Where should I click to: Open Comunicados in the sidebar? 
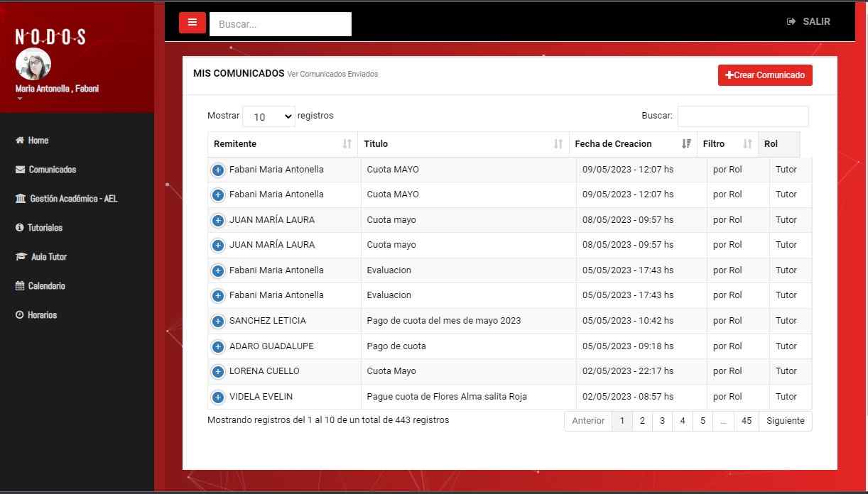point(52,170)
